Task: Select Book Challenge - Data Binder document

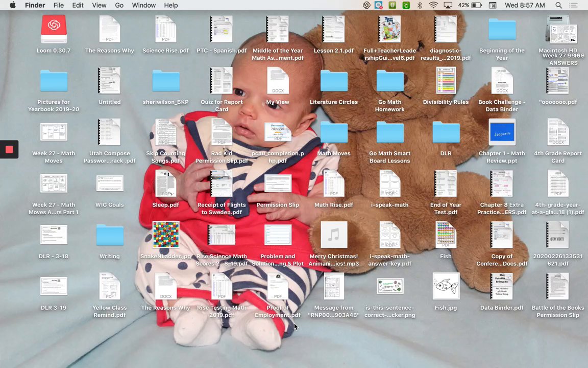Action: tap(502, 81)
